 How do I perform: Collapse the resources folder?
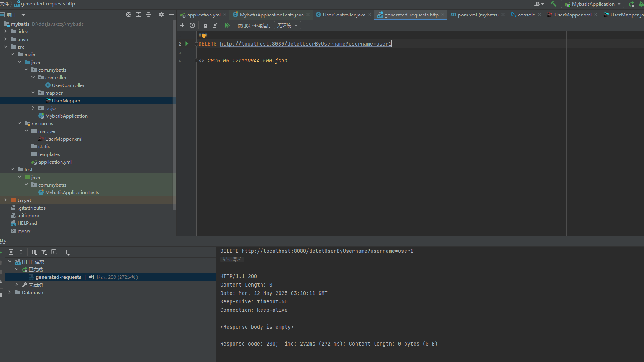[19, 123]
